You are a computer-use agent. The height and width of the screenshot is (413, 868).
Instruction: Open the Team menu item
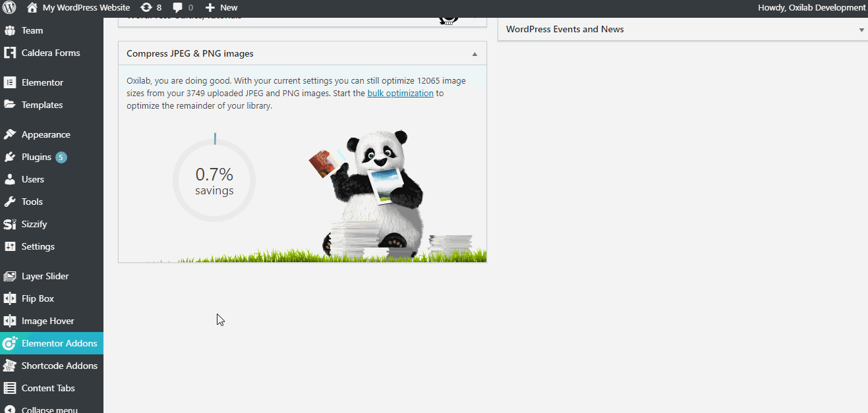point(32,30)
